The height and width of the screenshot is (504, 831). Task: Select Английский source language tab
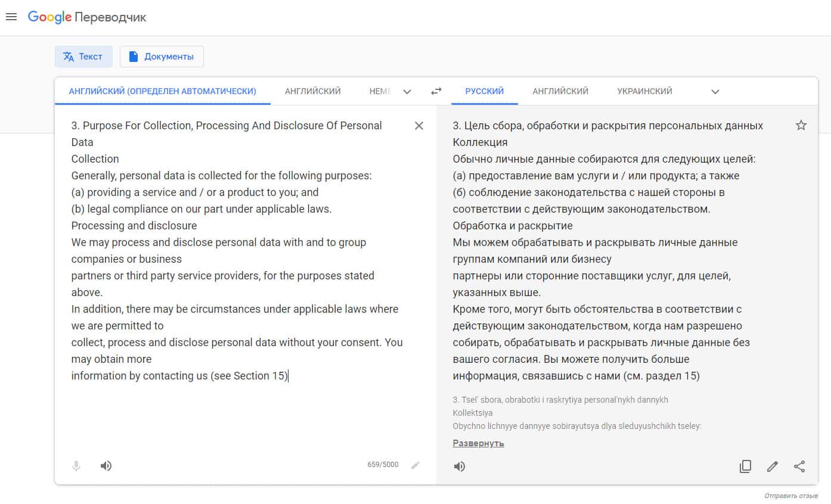click(312, 91)
